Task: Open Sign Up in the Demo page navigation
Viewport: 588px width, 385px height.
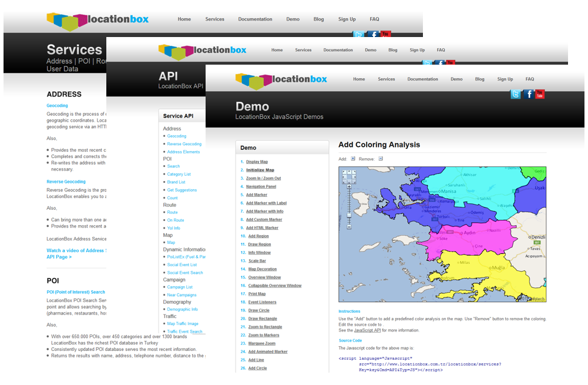Action: [505, 79]
